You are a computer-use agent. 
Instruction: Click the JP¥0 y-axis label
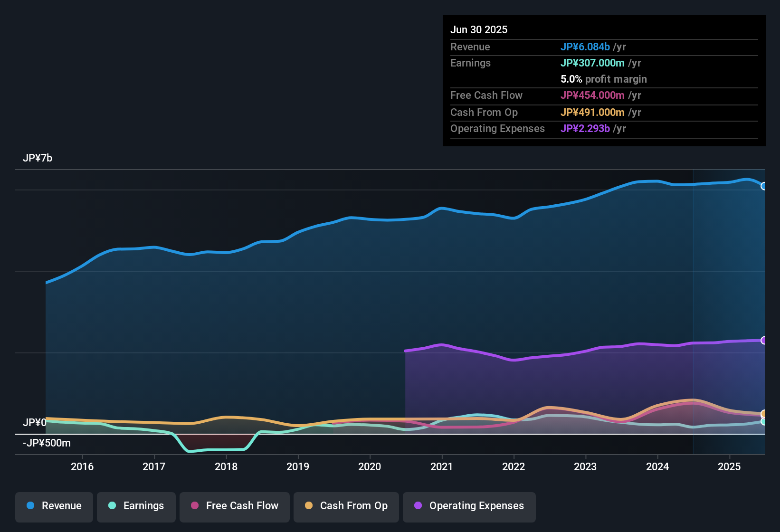(35, 422)
